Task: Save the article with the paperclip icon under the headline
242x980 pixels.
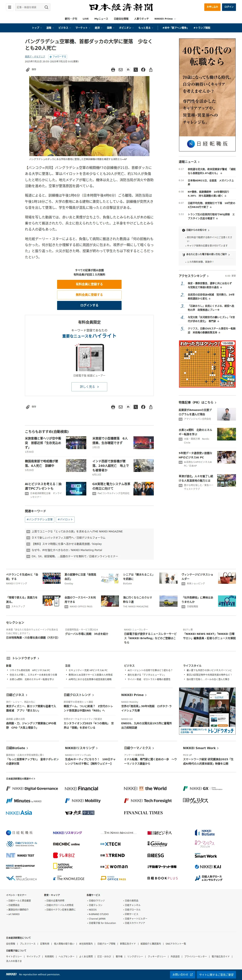Action: pos(28,70)
